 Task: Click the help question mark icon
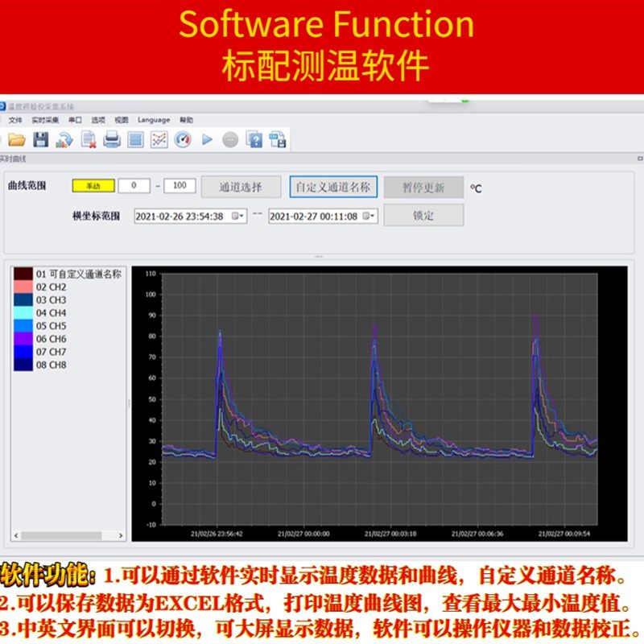pyautogui.click(x=254, y=139)
